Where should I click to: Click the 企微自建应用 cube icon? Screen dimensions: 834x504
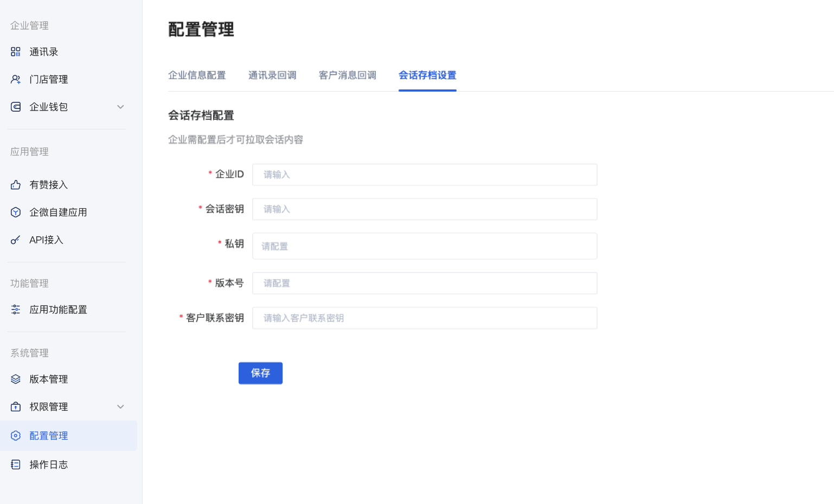point(16,212)
